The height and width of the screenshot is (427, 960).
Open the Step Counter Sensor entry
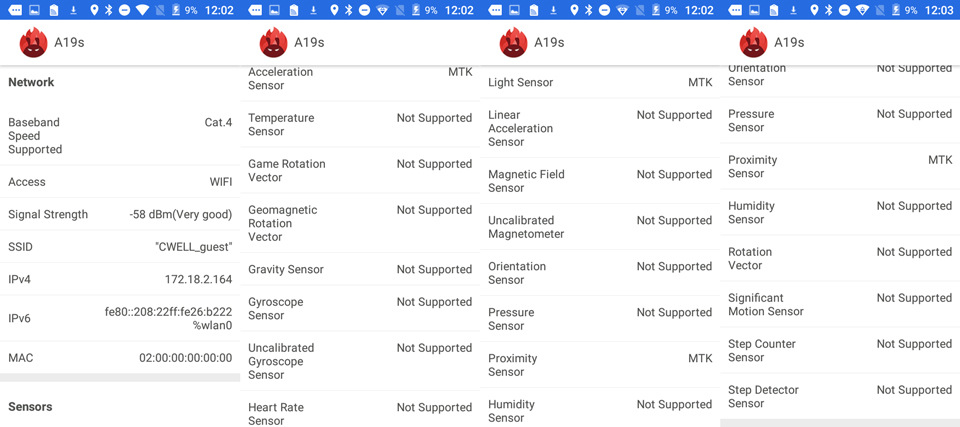[x=840, y=350]
